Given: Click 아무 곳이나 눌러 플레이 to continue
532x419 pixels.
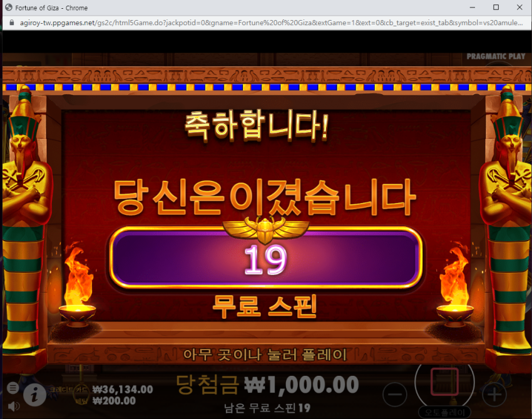Looking at the screenshot, I should point(265,355).
